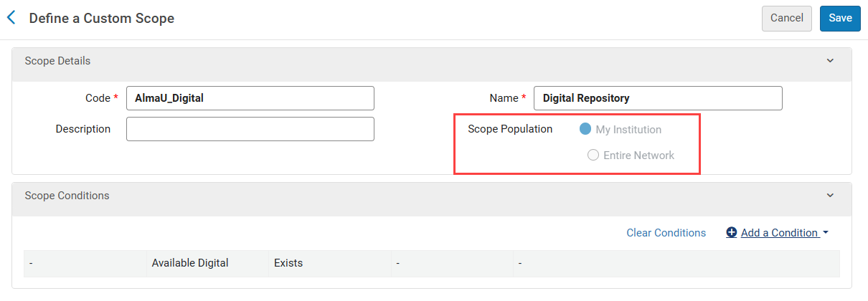Click the 'Define a Custom Scope' title
The image size is (868, 301).
102,18
